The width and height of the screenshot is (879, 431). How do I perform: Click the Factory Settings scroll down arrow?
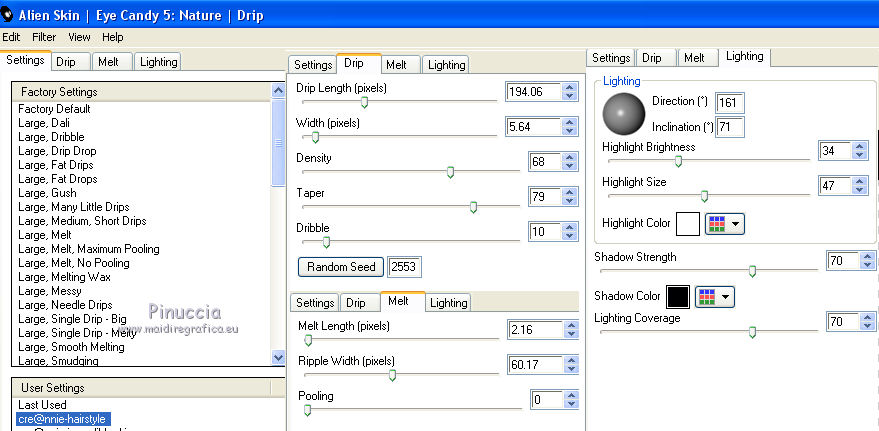(278, 357)
